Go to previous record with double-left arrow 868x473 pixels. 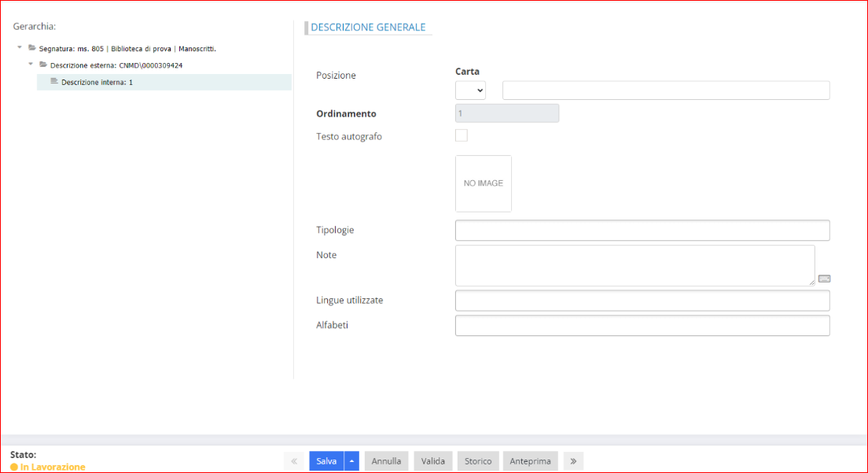coord(294,461)
